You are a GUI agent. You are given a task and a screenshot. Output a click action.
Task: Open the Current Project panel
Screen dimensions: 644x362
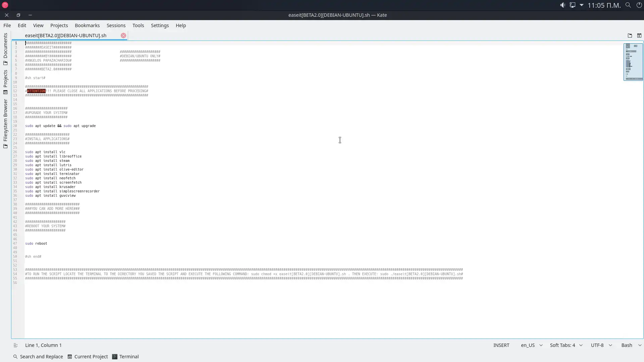point(88,357)
